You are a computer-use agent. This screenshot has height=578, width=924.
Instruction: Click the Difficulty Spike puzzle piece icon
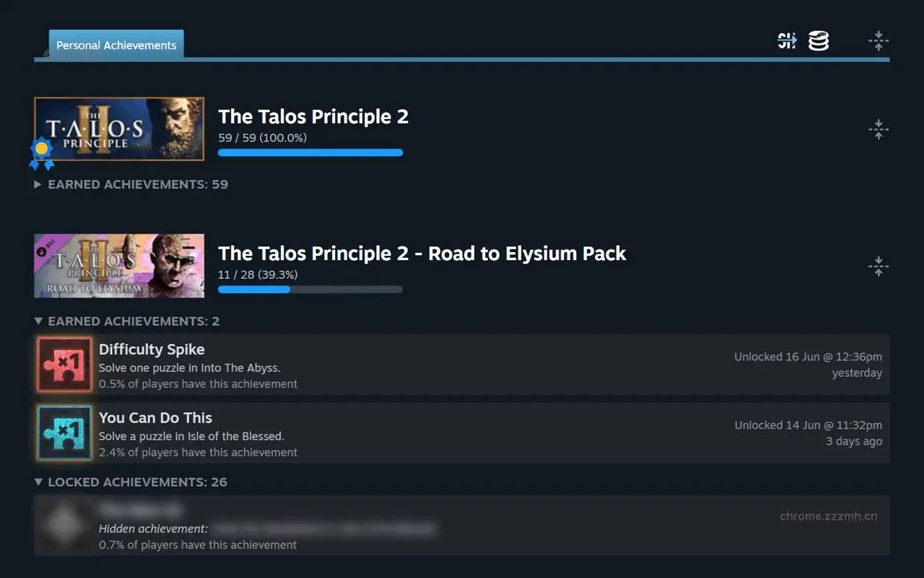click(64, 363)
